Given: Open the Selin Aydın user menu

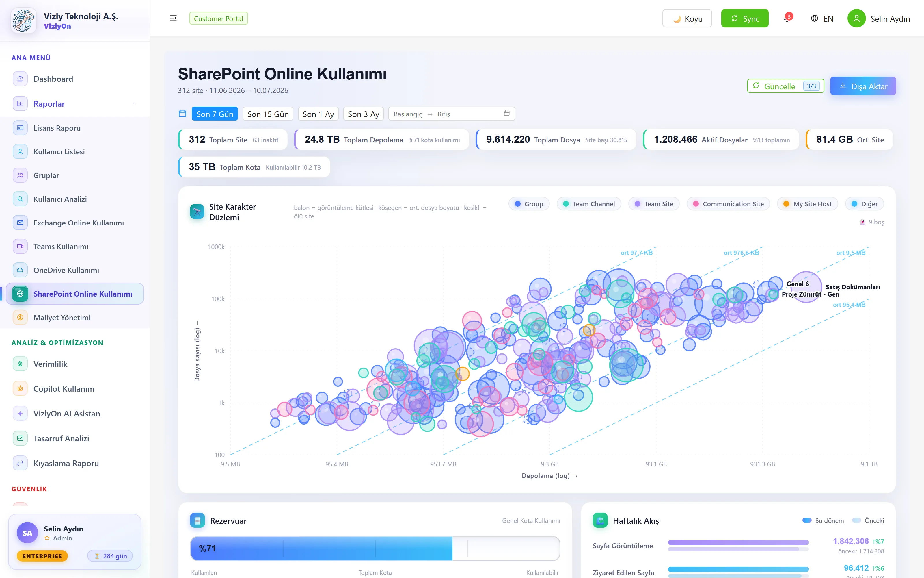Looking at the screenshot, I should pyautogui.click(x=879, y=18).
